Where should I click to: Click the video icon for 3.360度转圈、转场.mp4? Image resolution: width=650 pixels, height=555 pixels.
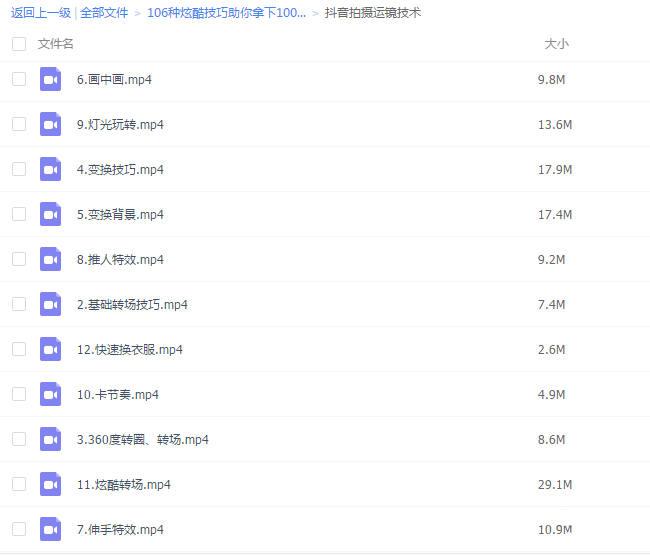click(x=50, y=439)
